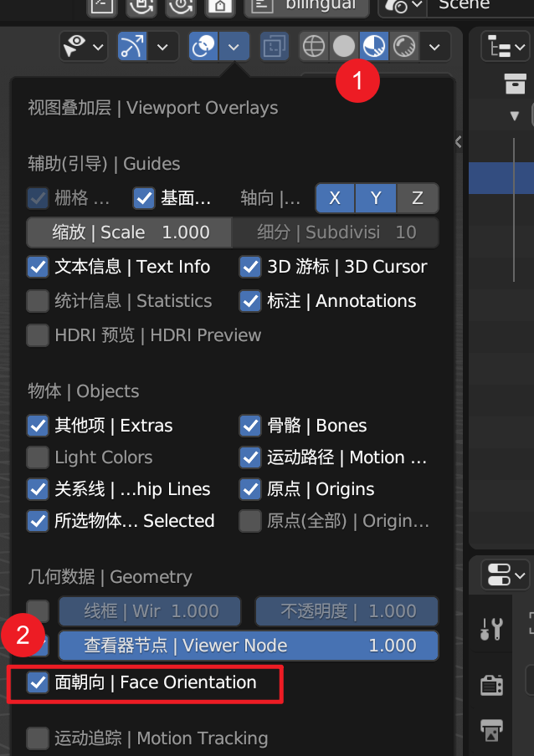Screen dimensions: 534x756
Task: Open the shading options dropdown arrow
Action: [434, 47]
